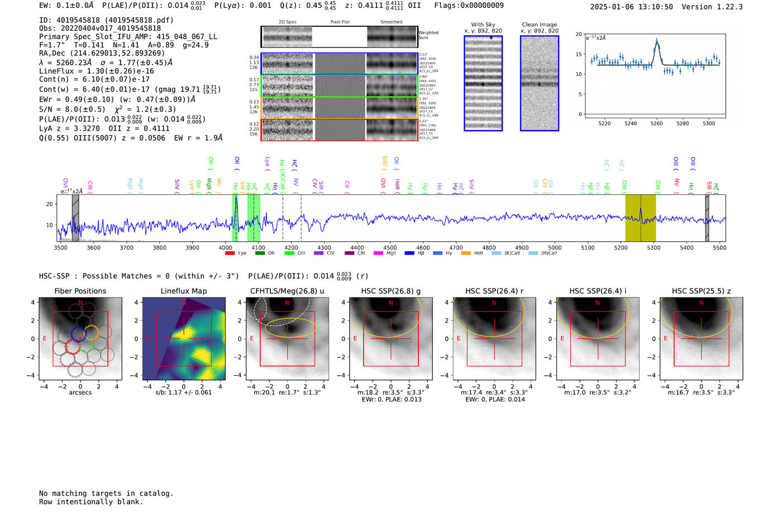This screenshot has height=532, width=782.
Task: Click the hatched gray band near 3550
Action: click(x=75, y=218)
